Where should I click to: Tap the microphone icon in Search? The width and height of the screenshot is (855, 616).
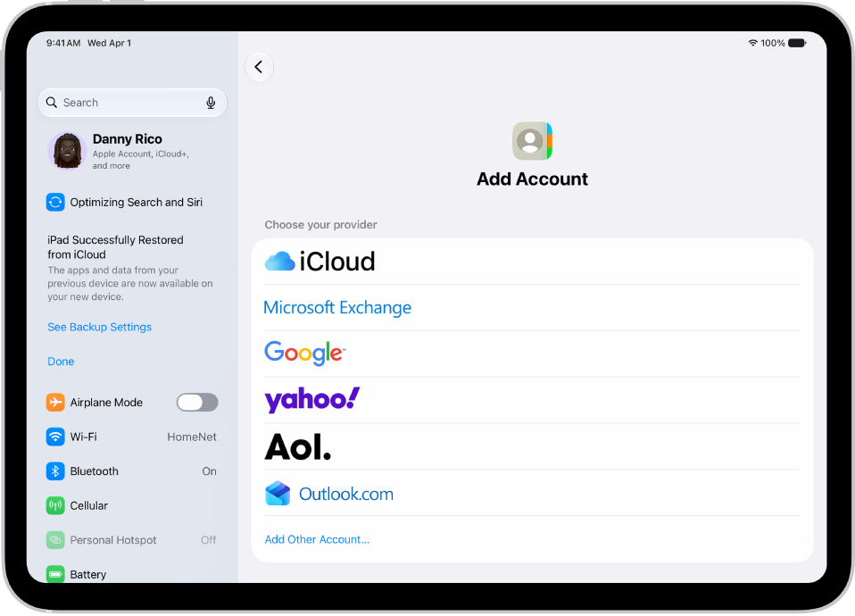[x=211, y=103]
